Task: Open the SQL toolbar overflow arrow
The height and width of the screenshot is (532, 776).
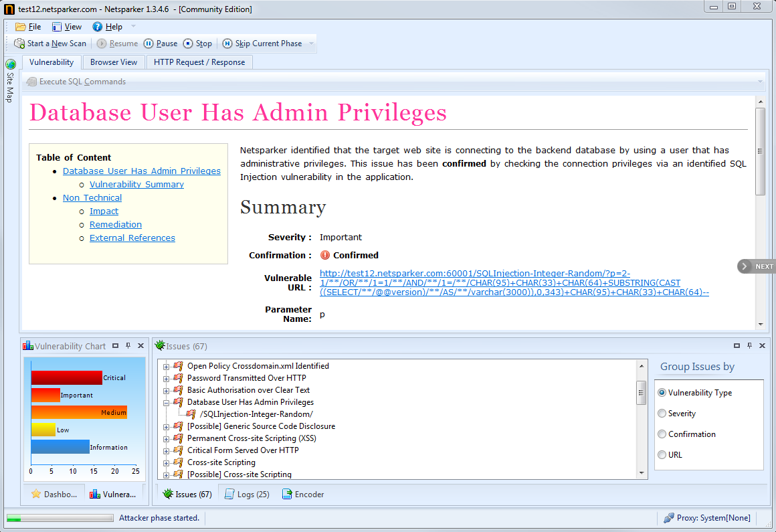Action: (760, 82)
